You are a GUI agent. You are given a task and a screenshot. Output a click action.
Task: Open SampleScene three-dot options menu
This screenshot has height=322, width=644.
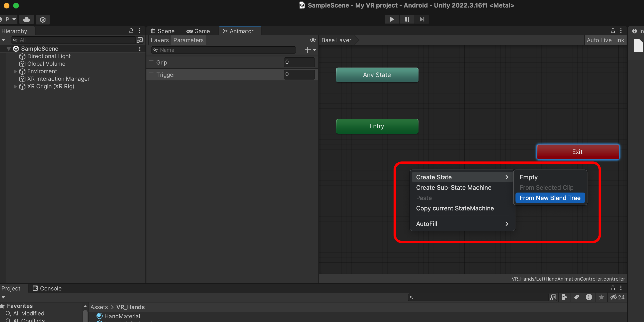(140, 49)
